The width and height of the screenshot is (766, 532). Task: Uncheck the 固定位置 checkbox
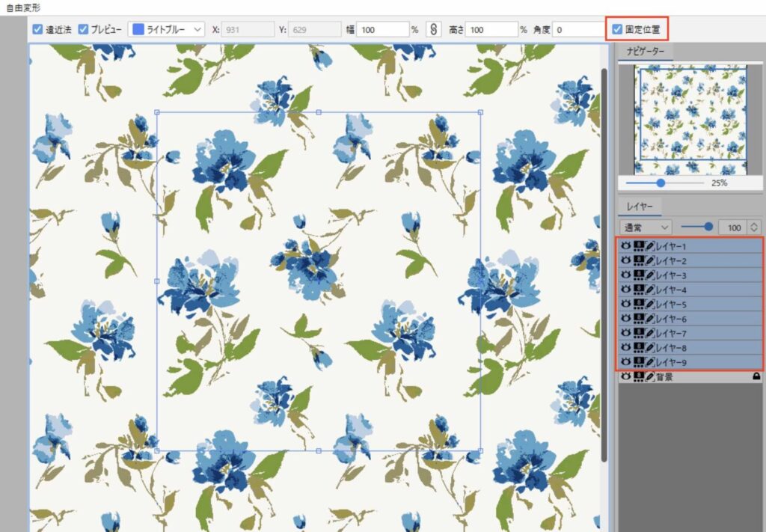pyautogui.click(x=617, y=29)
